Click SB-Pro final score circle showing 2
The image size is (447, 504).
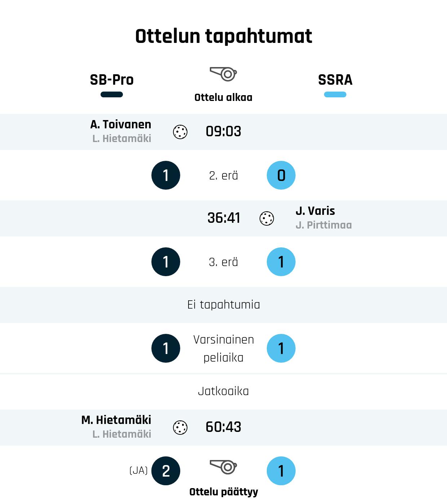point(166,471)
